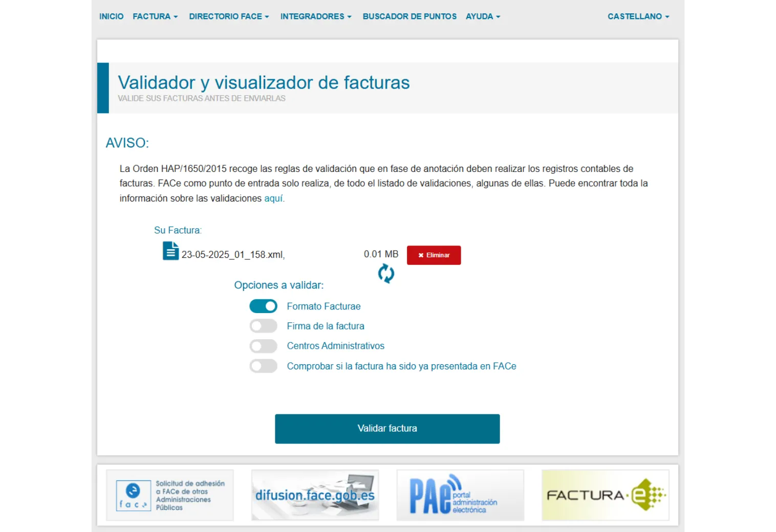This screenshot has width=776, height=532.
Task: Open the CASTELLANO language selector
Action: 638,16
